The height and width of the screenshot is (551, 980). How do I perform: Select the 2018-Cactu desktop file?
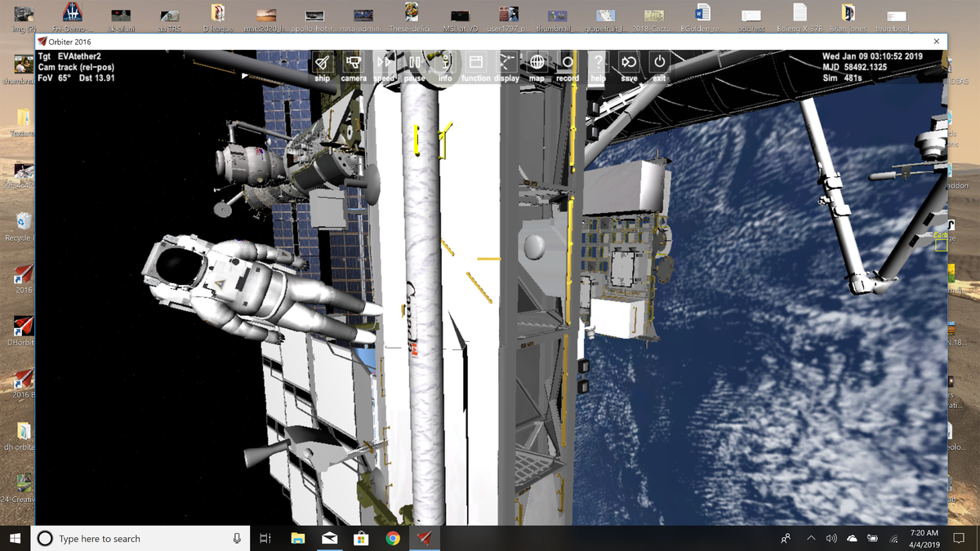653,18
